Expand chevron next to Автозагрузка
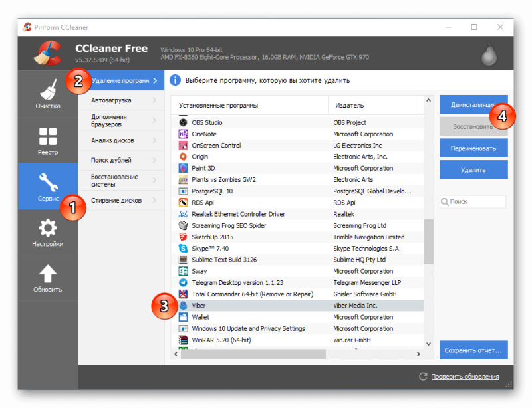This screenshot has height=408, width=532. pos(155,100)
